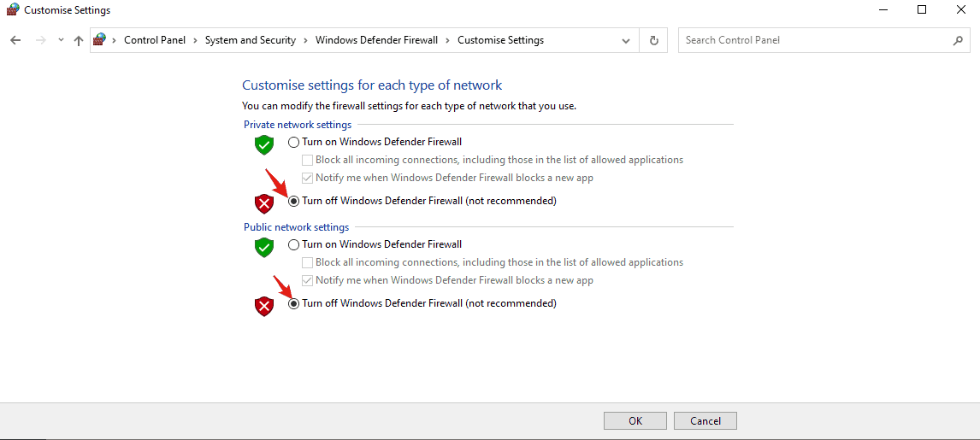Expand chevron before Control Panel breadcrumb

(x=115, y=40)
